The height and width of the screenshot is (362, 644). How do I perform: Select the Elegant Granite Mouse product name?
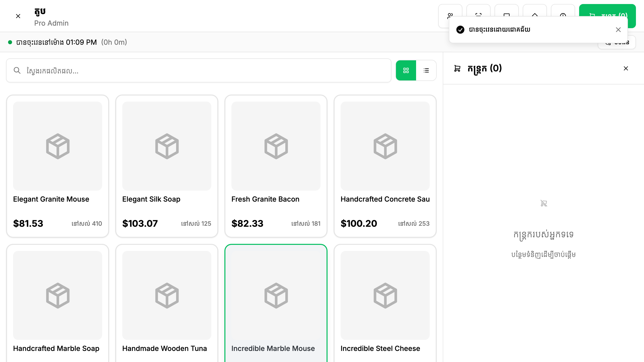point(51,199)
